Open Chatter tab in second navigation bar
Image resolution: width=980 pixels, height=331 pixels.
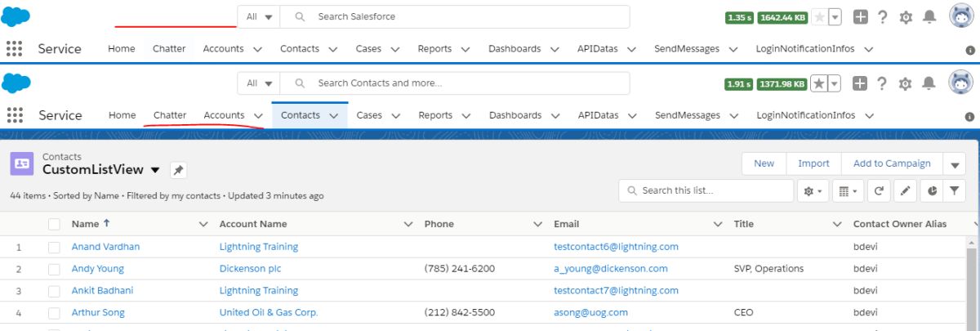pyautogui.click(x=170, y=115)
